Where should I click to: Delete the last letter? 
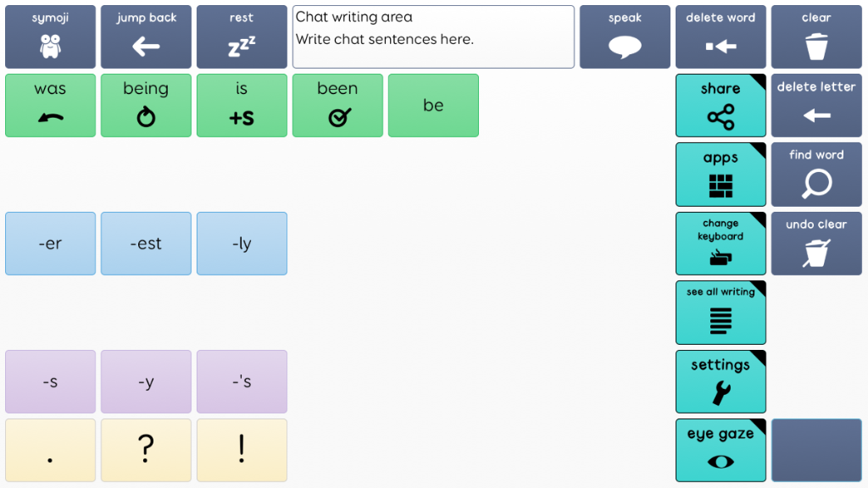pyautogui.click(x=816, y=106)
